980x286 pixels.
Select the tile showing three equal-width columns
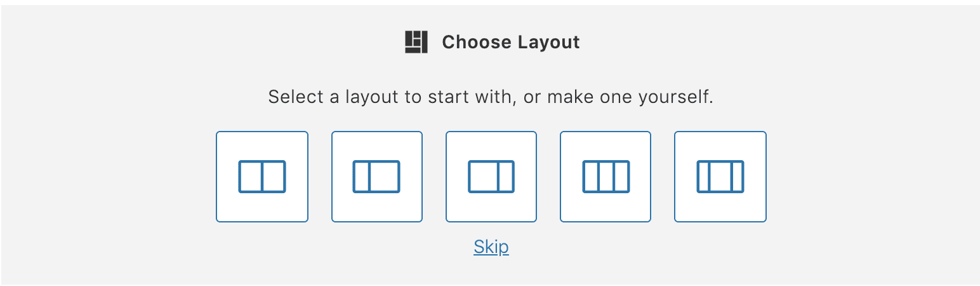click(x=606, y=177)
